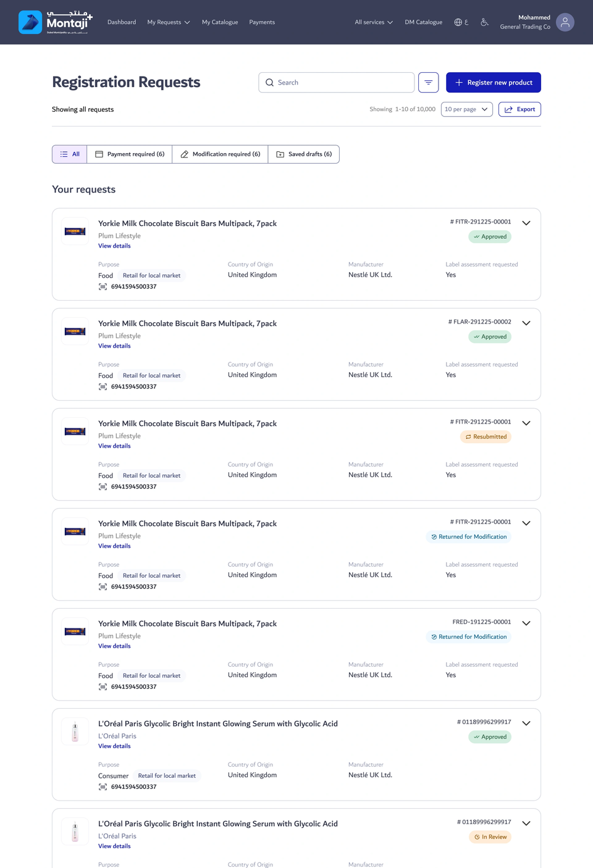Click Retail for local market tag in FLAR-291225-00002
The height and width of the screenshot is (868, 593).
pyautogui.click(x=151, y=375)
